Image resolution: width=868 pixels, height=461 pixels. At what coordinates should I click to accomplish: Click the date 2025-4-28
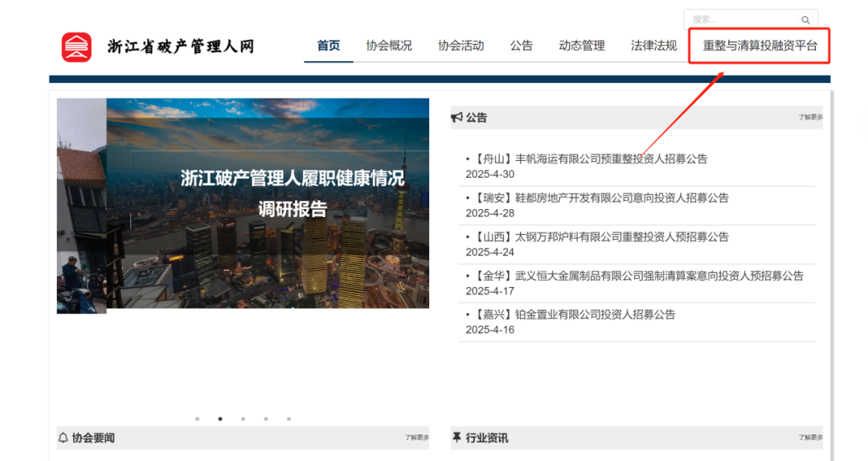point(490,212)
